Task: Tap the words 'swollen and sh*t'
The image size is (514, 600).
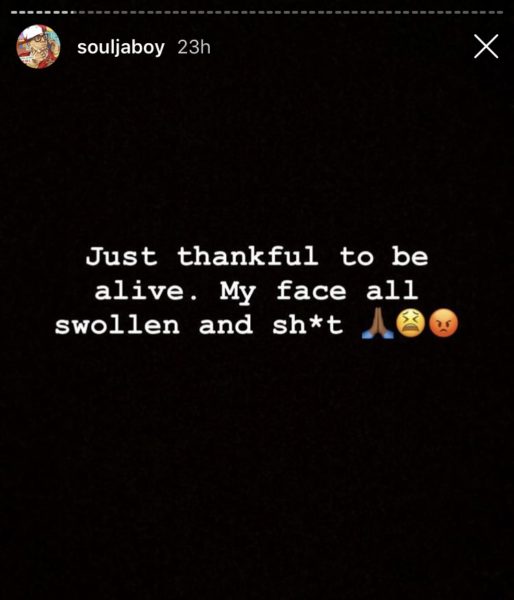Action: point(199,325)
